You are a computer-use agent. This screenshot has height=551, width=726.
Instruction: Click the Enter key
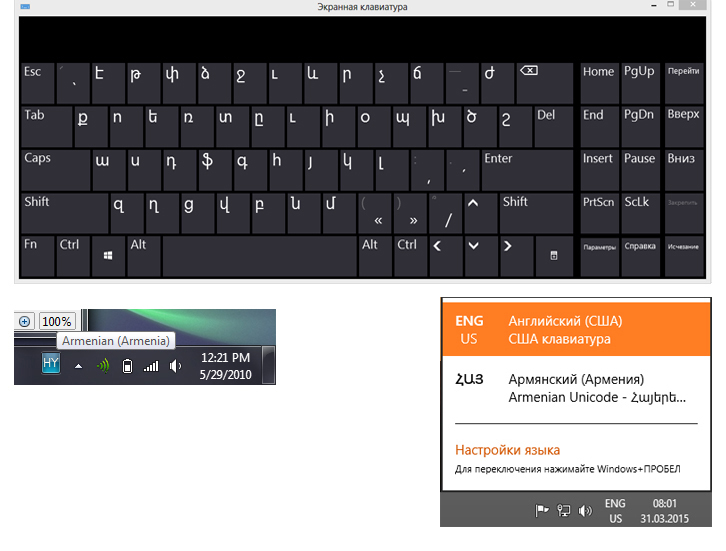527,170
